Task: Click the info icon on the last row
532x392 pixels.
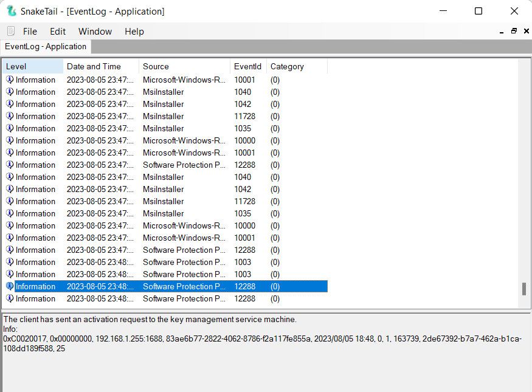Action: point(10,298)
